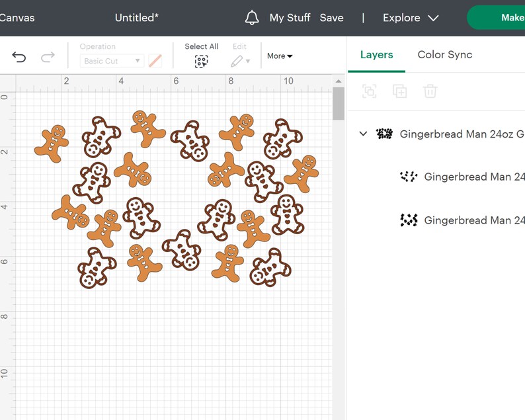Switch to the Layers tab
Viewport: 525px width, 420px height.
click(x=376, y=55)
